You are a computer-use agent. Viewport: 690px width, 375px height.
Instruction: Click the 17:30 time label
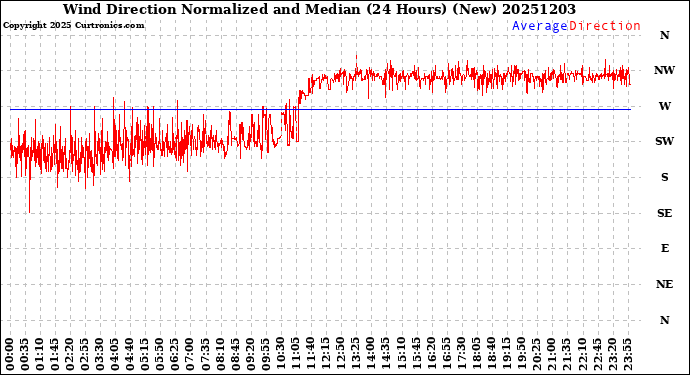(x=461, y=354)
